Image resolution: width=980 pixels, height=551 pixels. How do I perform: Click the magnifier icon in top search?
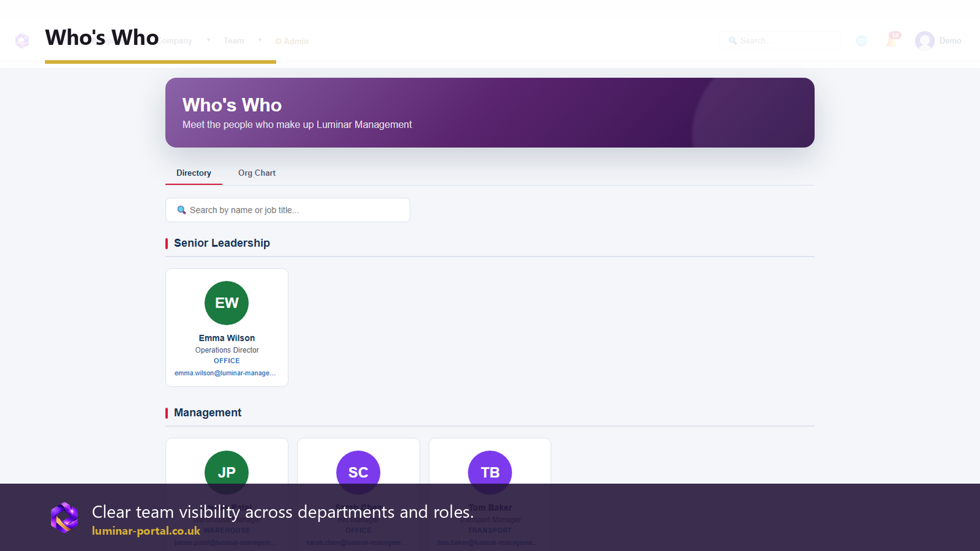click(732, 41)
